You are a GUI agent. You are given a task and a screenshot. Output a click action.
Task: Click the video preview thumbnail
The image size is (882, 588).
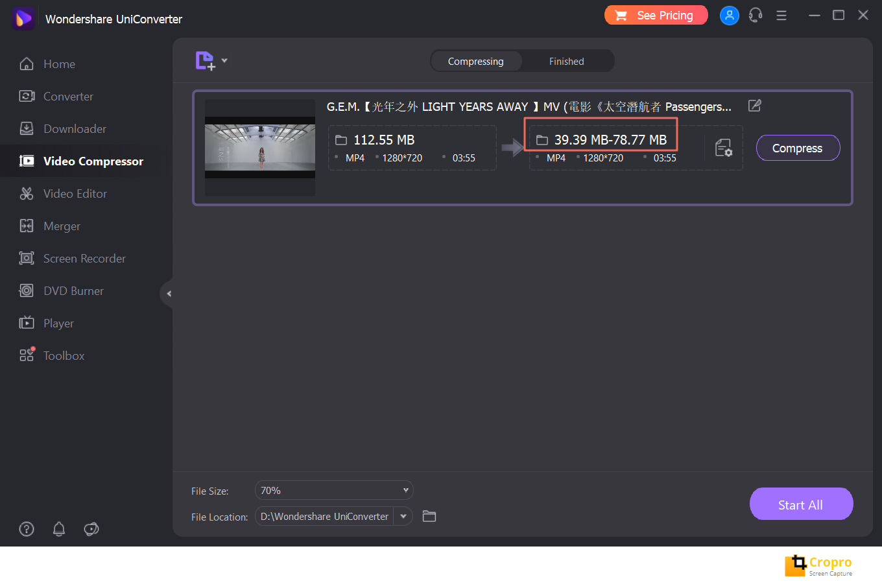[x=259, y=148]
